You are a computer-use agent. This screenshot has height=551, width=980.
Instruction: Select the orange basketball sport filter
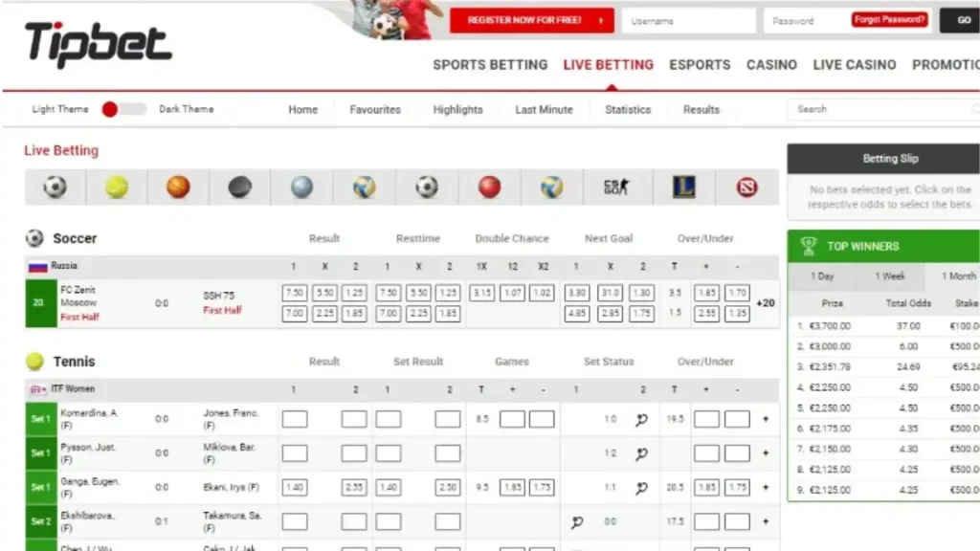coord(178,187)
